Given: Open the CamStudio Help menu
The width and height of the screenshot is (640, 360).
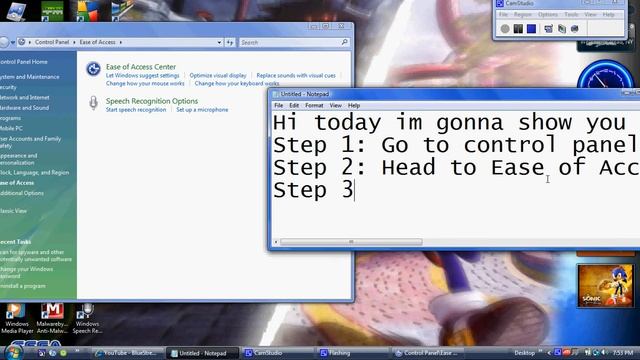Looking at the screenshot, I should point(608,15).
